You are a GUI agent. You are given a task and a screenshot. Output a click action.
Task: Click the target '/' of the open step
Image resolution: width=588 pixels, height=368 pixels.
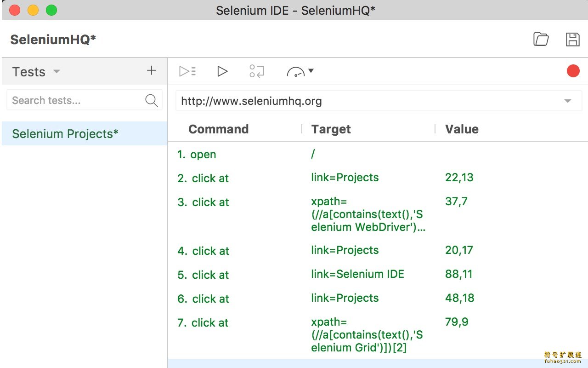pos(313,154)
